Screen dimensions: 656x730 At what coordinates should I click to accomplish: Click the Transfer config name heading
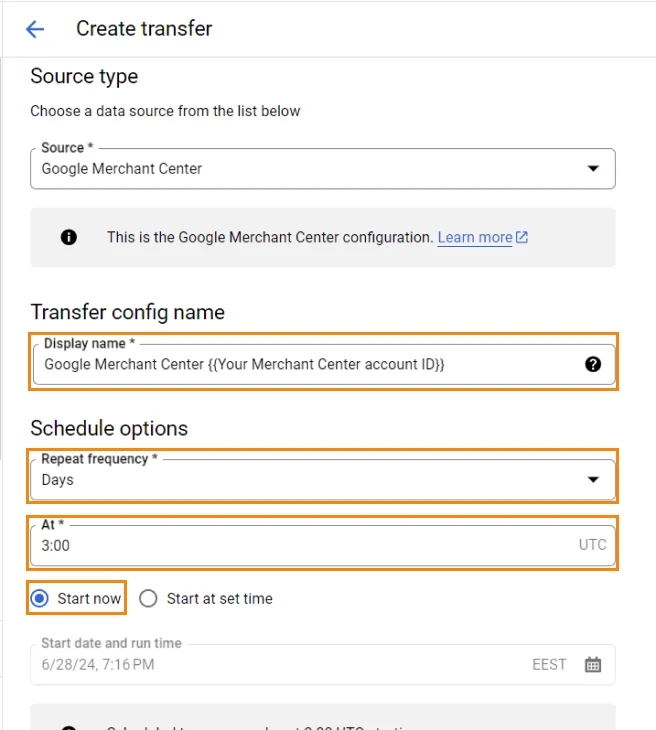point(128,312)
